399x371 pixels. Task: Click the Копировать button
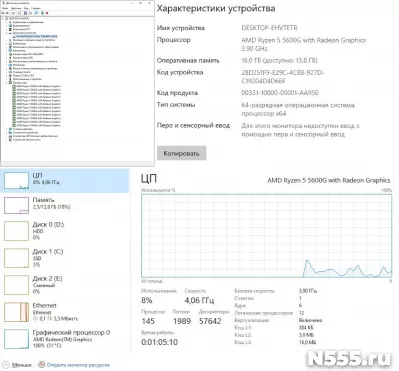pyautogui.click(x=181, y=153)
